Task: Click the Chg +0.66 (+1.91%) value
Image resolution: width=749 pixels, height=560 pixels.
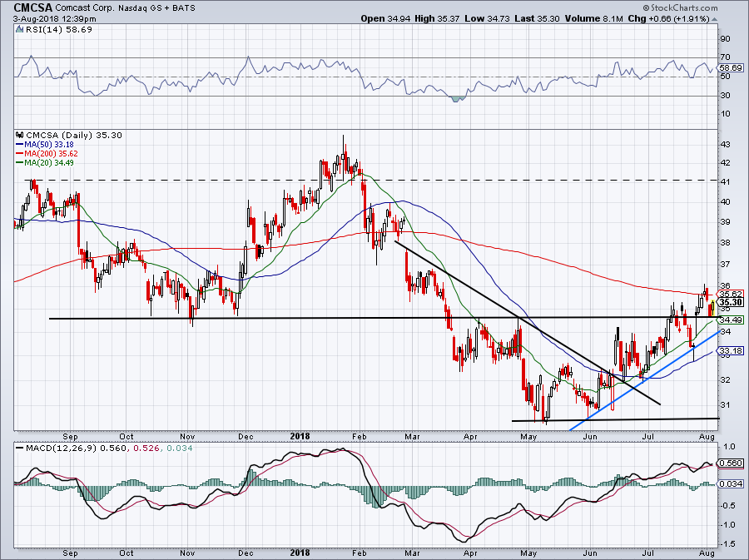Action: [668, 18]
